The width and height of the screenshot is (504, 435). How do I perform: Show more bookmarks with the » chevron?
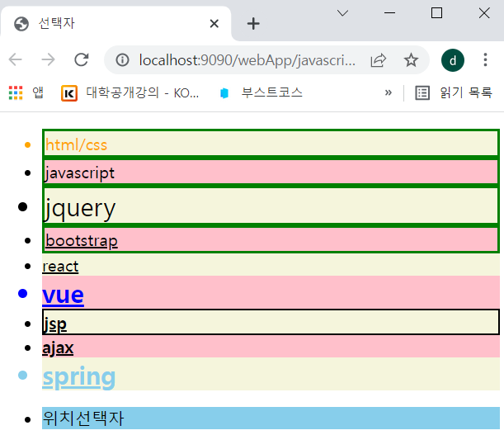389,93
